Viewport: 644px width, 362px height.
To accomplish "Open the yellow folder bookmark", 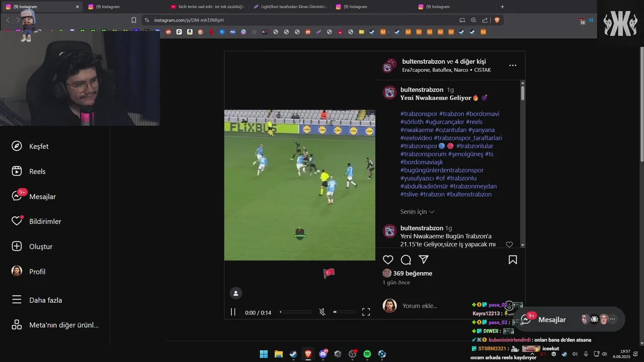I will [361, 32].
